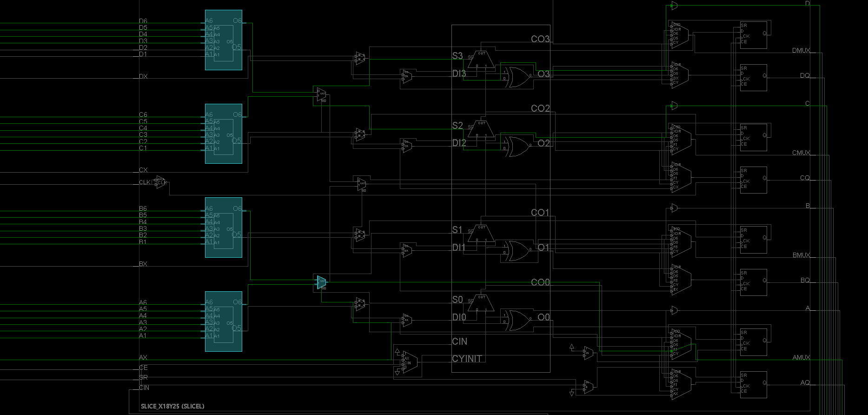Select the B LUT block with inputs B1-B6
Viewport: 868px width, 415px height.
click(224, 228)
